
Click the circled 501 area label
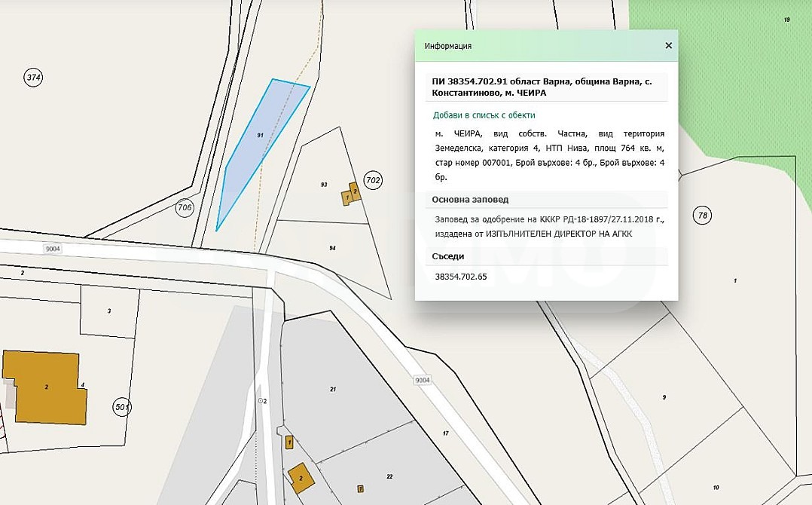click(123, 408)
